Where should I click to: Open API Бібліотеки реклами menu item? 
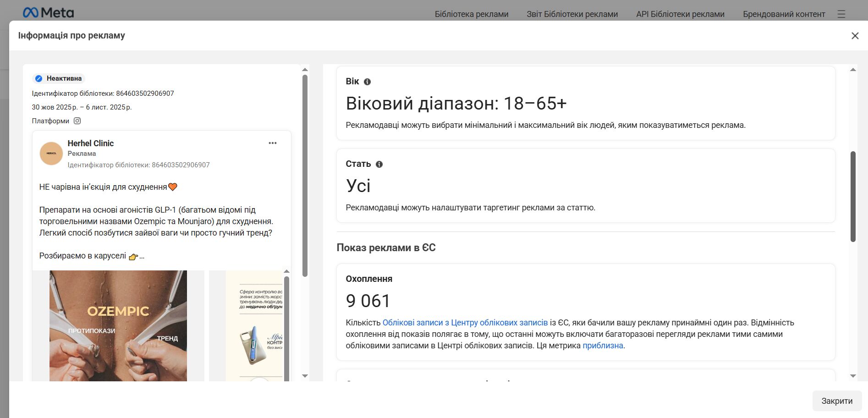pyautogui.click(x=680, y=14)
